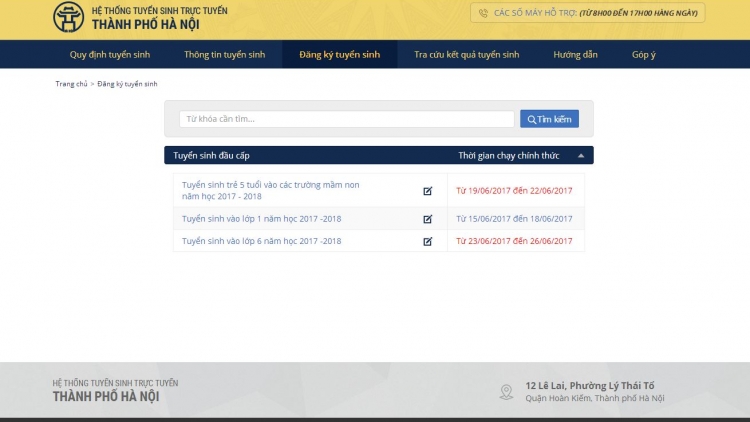Open Tuyển sinh vào lớp 1 link
The height and width of the screenshot is (422, 750).
pyautogui.click(x=261, y=219)
